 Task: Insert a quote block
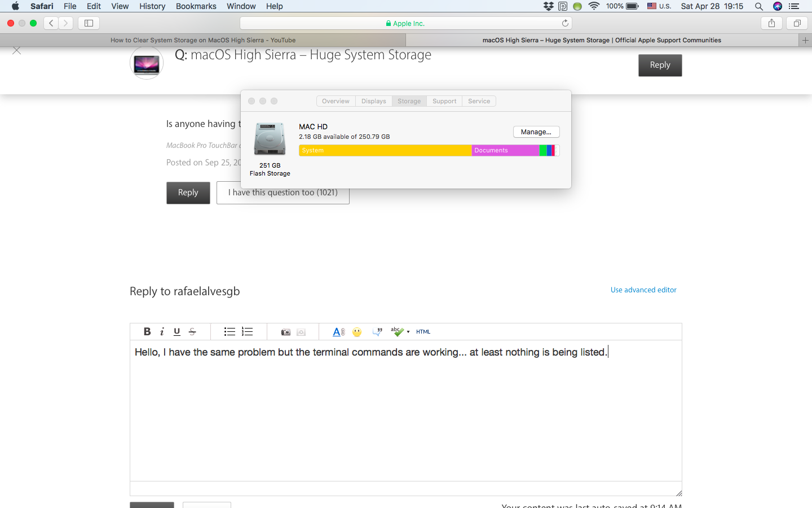pos(377,332)
